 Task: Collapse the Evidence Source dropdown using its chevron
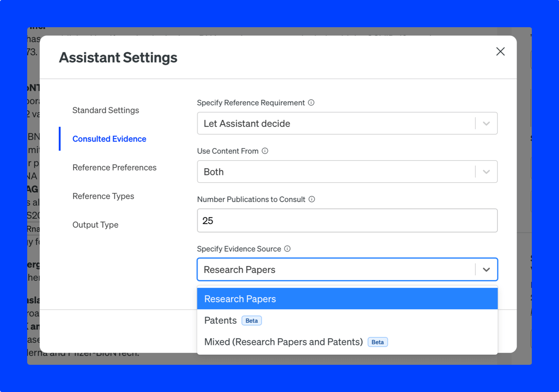click(486, 270)
